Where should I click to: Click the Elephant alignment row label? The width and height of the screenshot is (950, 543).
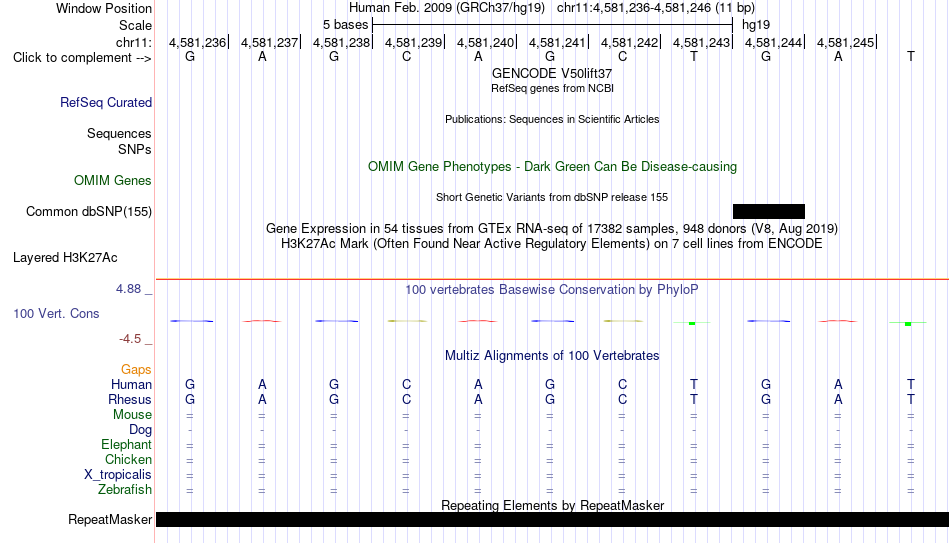(x=126, y=445)
